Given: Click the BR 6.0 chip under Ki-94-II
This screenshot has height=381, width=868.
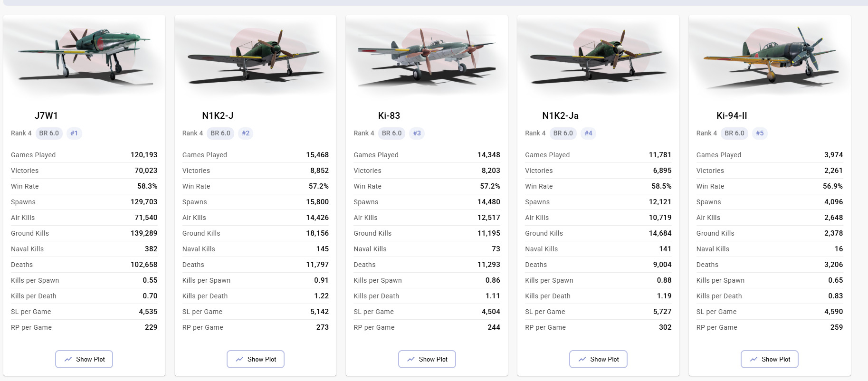Looking at the screenshot, I should click(734, 133).
